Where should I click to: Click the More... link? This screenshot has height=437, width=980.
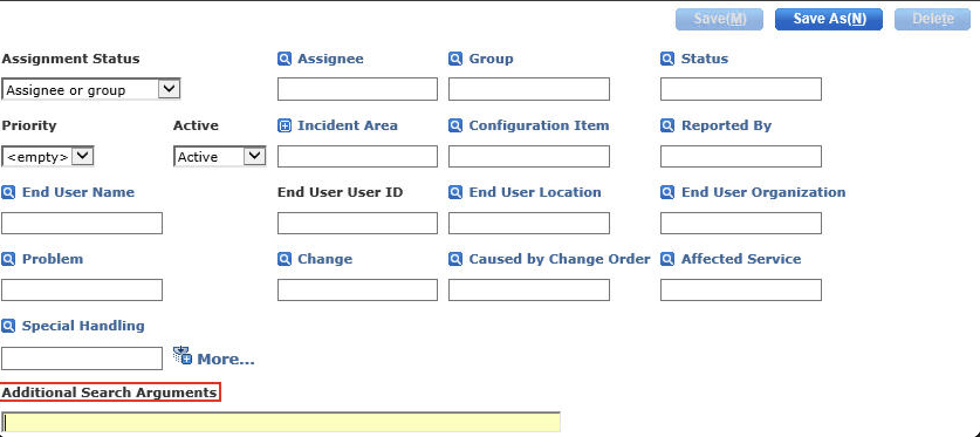point(225,359)
